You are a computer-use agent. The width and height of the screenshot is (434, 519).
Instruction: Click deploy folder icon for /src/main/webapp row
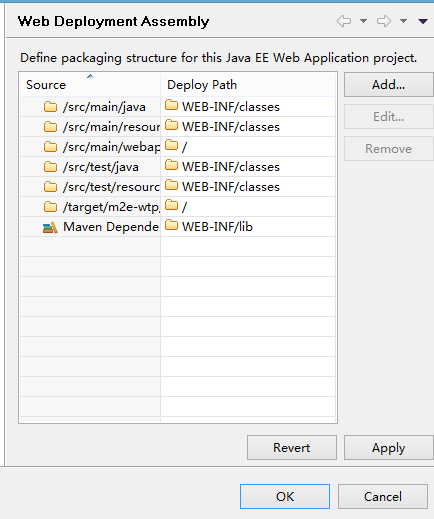click(x=171, y=145)
